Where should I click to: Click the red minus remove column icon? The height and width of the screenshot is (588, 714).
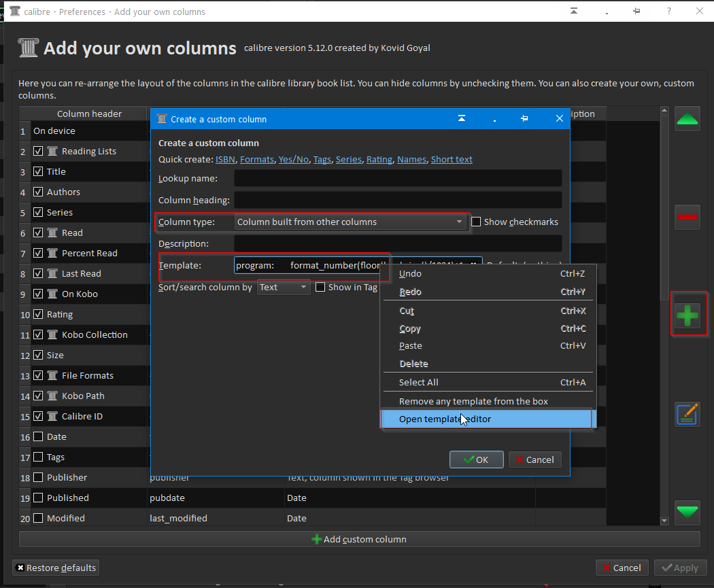click(x=687, y=217)
